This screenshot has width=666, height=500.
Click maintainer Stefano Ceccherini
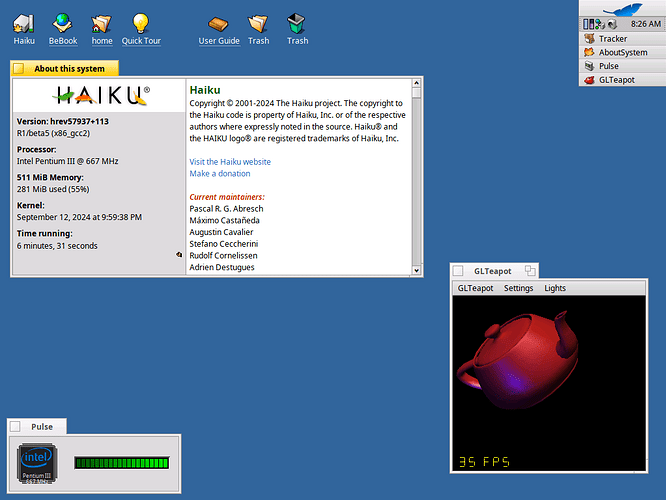(223, 244)
